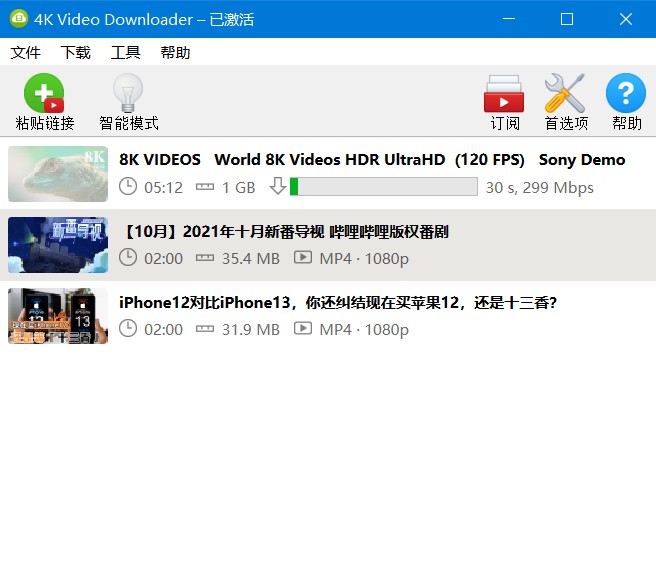Close the 4K Video Downloader window

(x=626, y=19)
